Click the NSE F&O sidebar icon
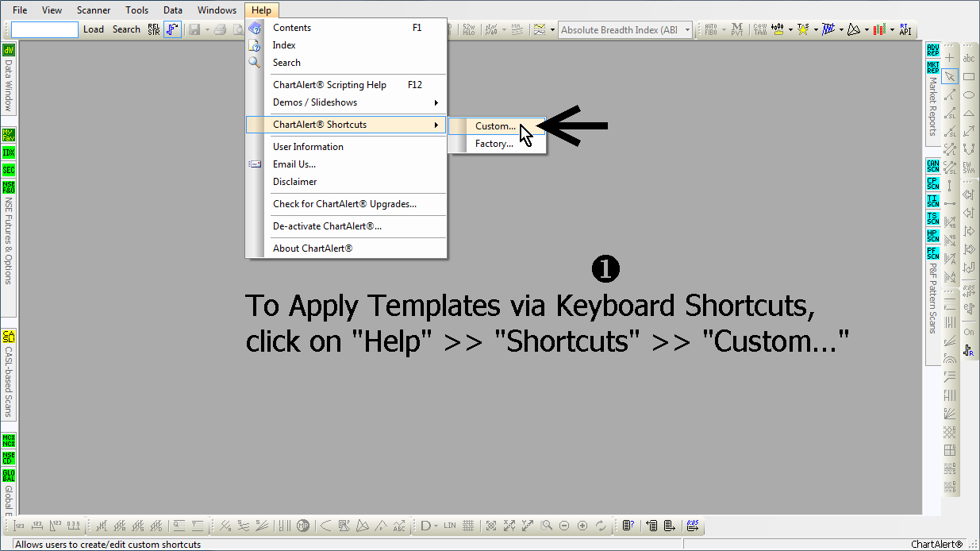 click(x=9, y=187)
